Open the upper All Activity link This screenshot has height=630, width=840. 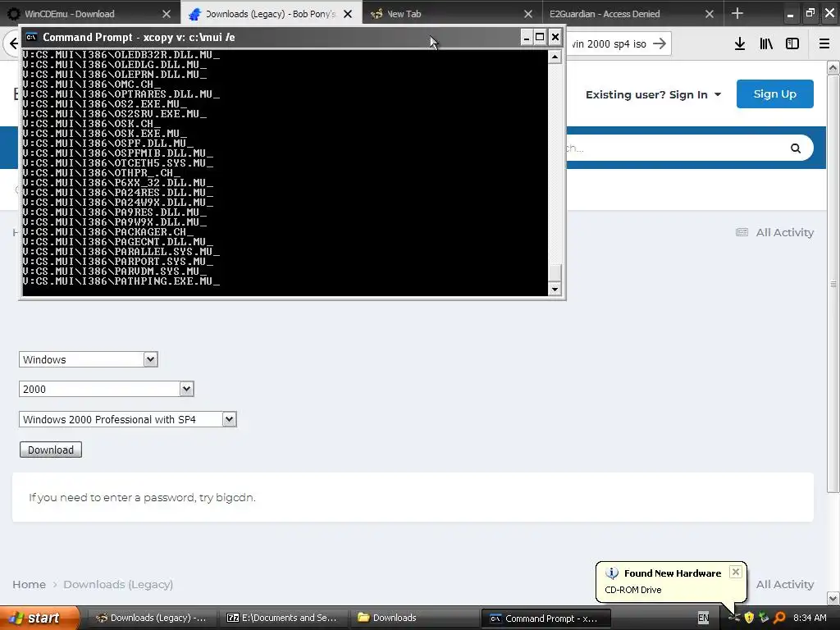[x=784, y=232]
